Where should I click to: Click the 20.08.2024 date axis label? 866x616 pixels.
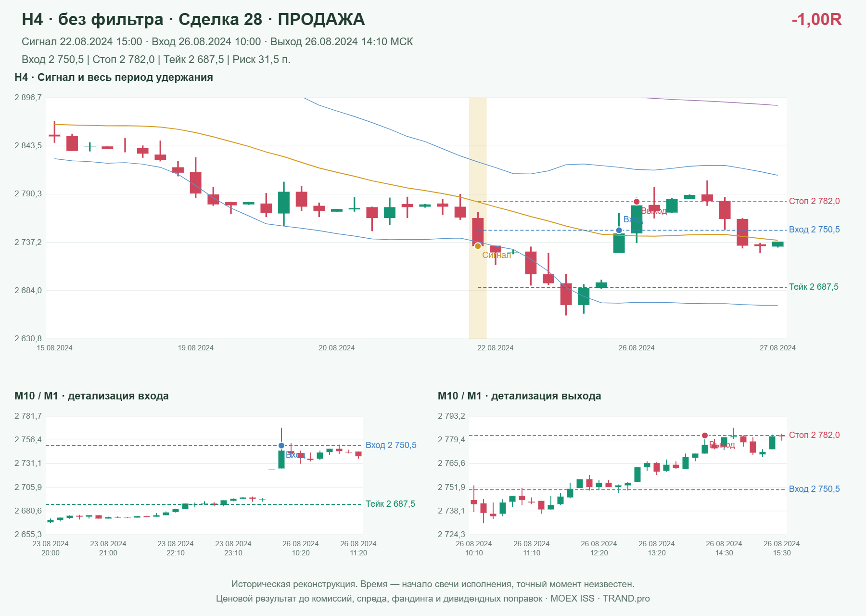click(337, 348)
